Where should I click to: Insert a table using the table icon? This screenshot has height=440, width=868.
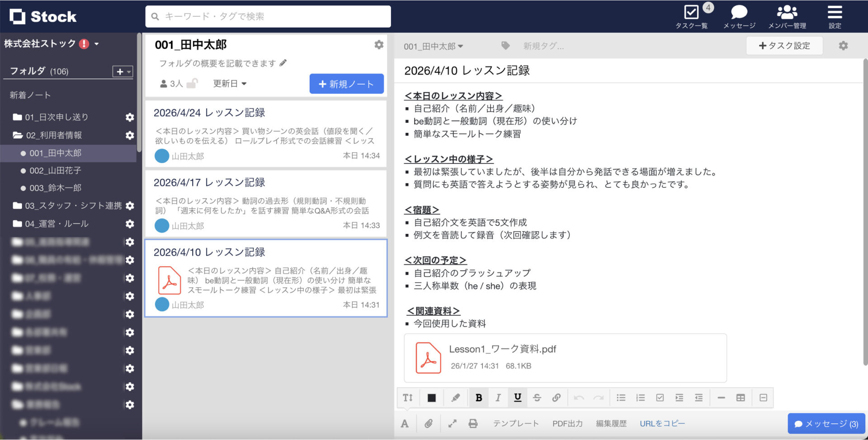pos(741,398)
